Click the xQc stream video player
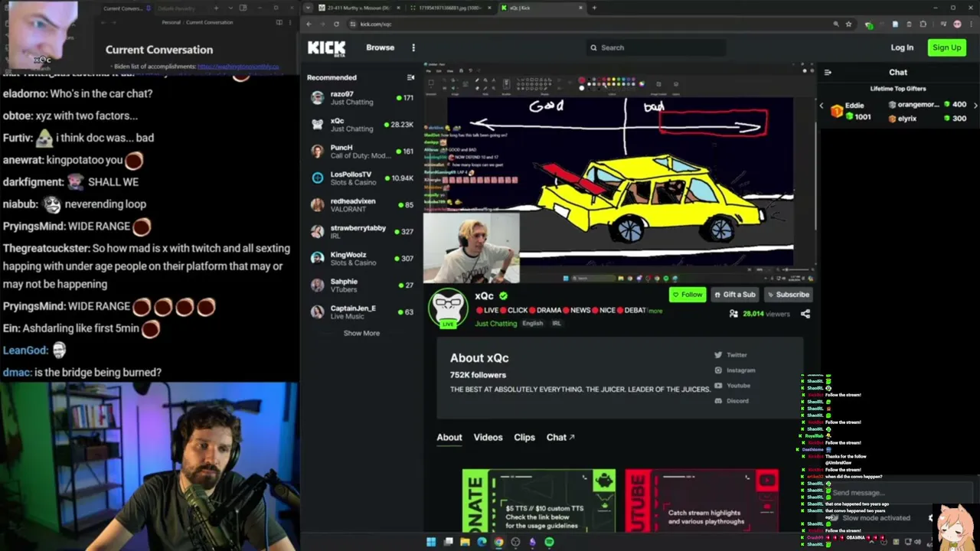 (619, 174)
